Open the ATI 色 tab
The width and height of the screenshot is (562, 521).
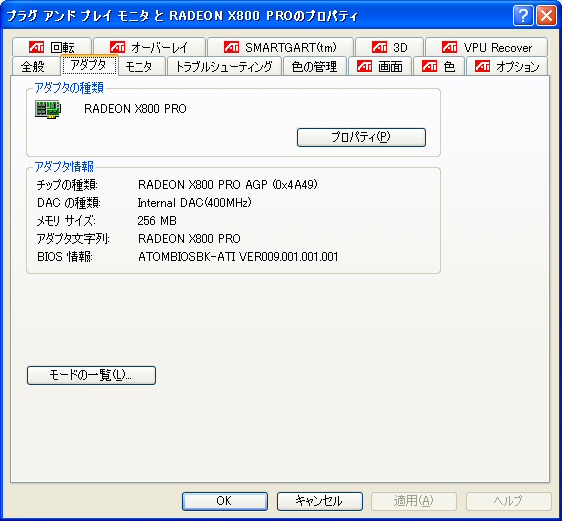(439, 66)
